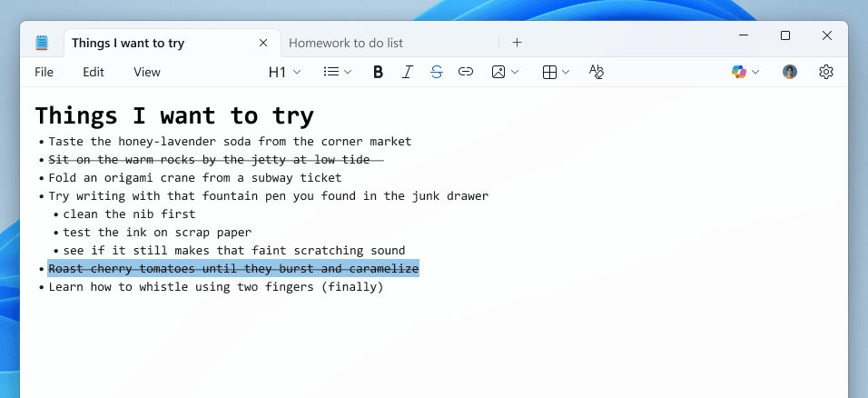Open Notepad settings with the gear icon
This screenshot has width=868, height=398.
pos(825,72)
